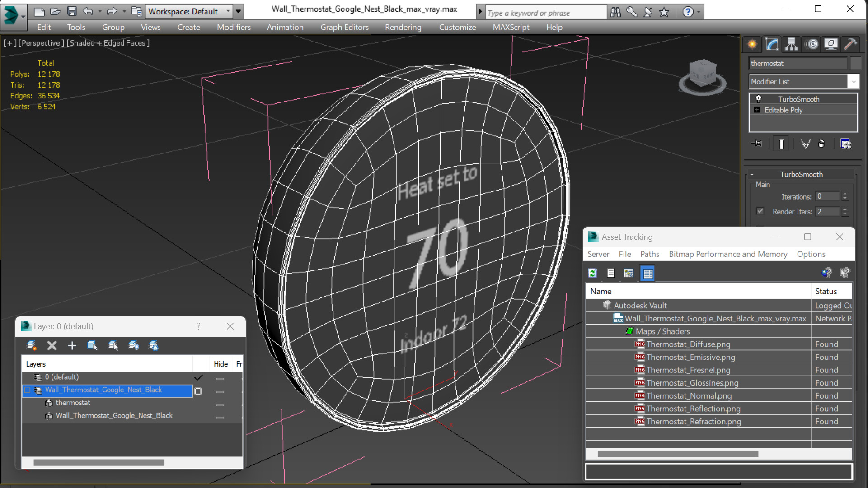Collapse Wall_Thermostat_Google_Nest_Black layer tree node
The height and width of the screenshot is (488, 868).
[x=28, y=390]
